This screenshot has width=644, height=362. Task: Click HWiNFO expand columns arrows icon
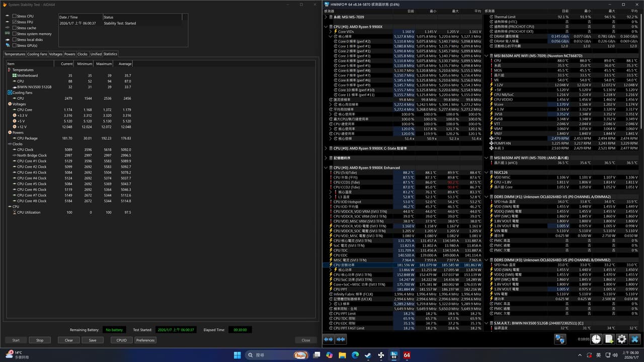[x=329, y=339]
